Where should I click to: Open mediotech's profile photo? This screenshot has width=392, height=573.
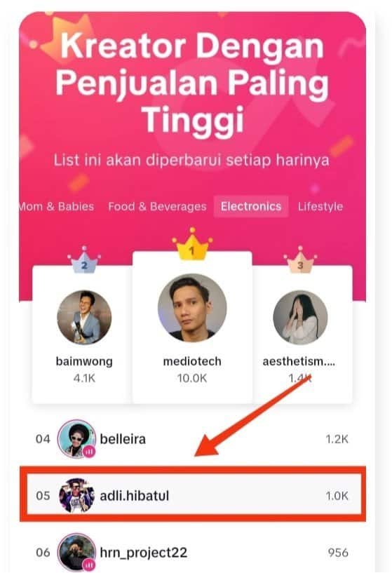click(192, 308)
